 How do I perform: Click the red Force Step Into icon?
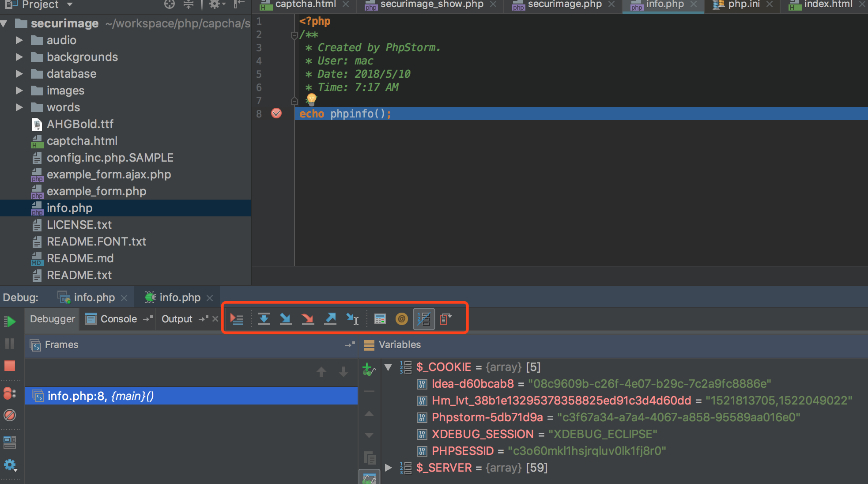pyautogui.click(x=308, y=318)
